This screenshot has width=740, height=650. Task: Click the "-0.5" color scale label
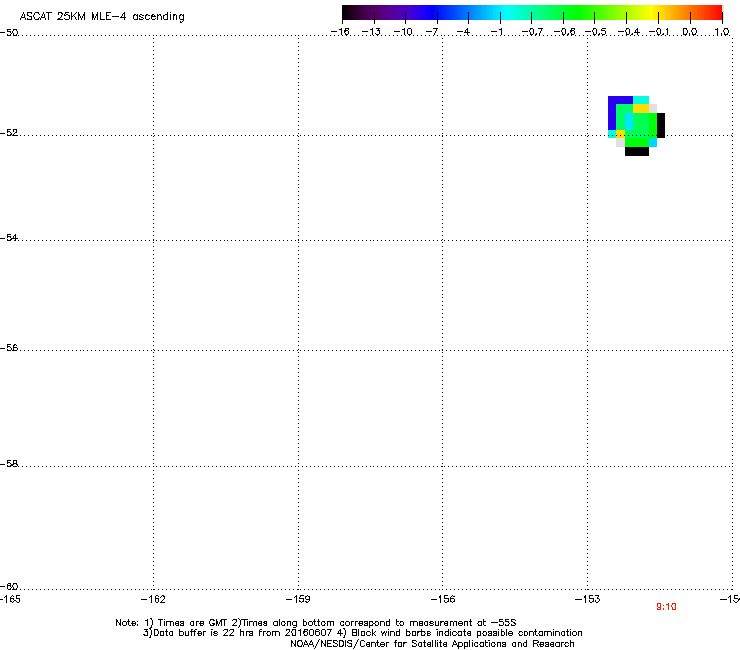pos(596,32)
